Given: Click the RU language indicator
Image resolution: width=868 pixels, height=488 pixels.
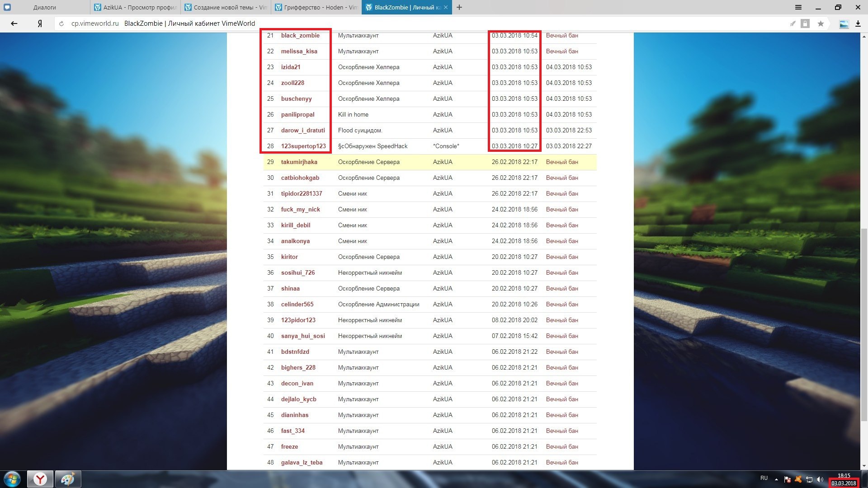Looking at the screenshot, I should pos(764,478).
